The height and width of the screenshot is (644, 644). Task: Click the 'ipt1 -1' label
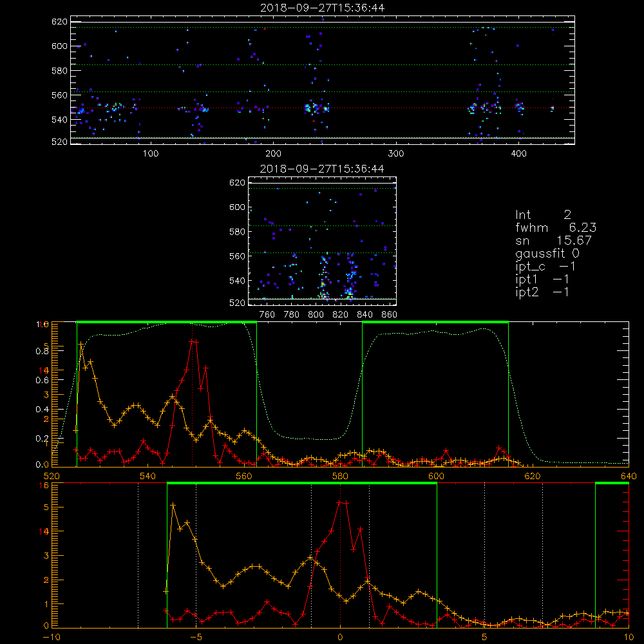(x=542, y=279)
